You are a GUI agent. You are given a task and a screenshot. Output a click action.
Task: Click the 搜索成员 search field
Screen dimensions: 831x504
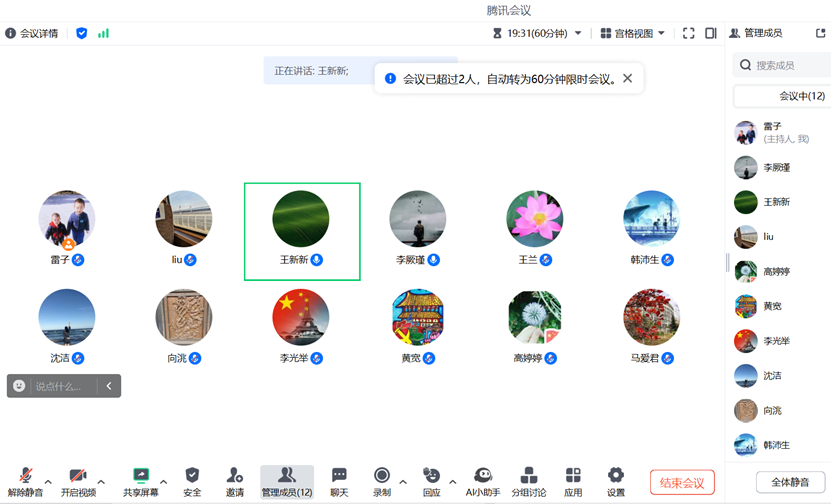pyautogui.click(x=785, y=65)
